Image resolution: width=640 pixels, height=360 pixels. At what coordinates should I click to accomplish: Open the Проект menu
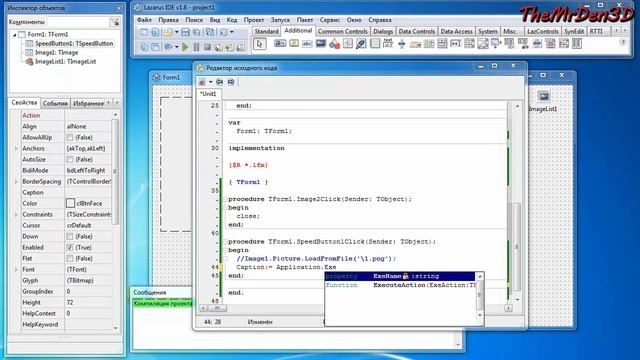pyautogui.click(x=254, y=20)
